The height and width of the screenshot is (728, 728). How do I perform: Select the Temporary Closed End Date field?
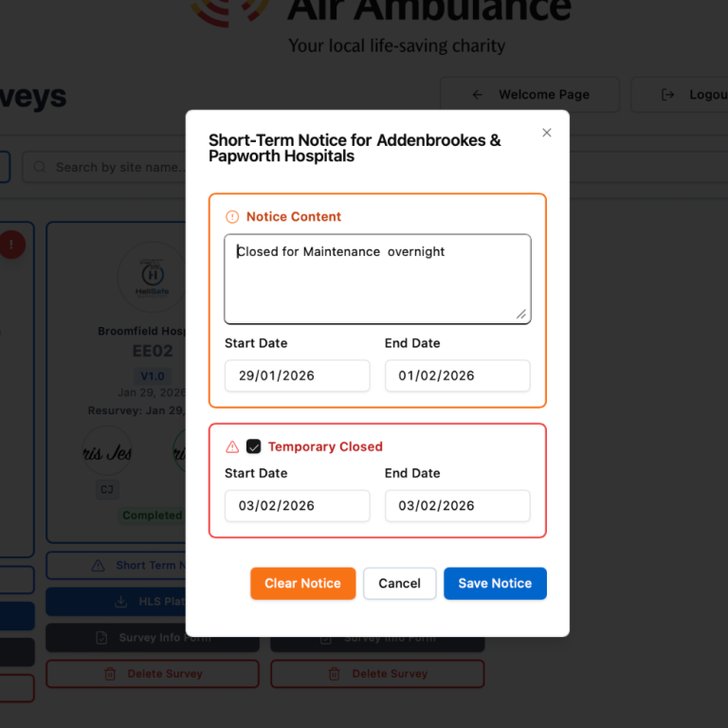point(457,505)
